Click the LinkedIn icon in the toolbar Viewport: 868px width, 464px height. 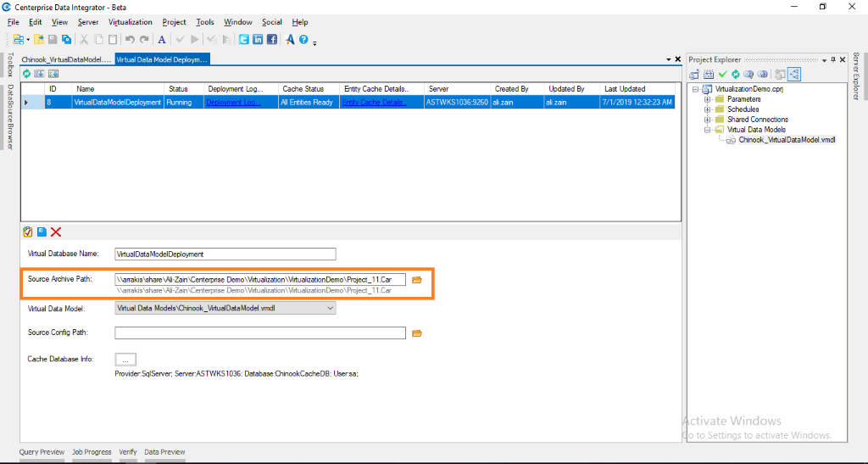[x=258, y=39]
